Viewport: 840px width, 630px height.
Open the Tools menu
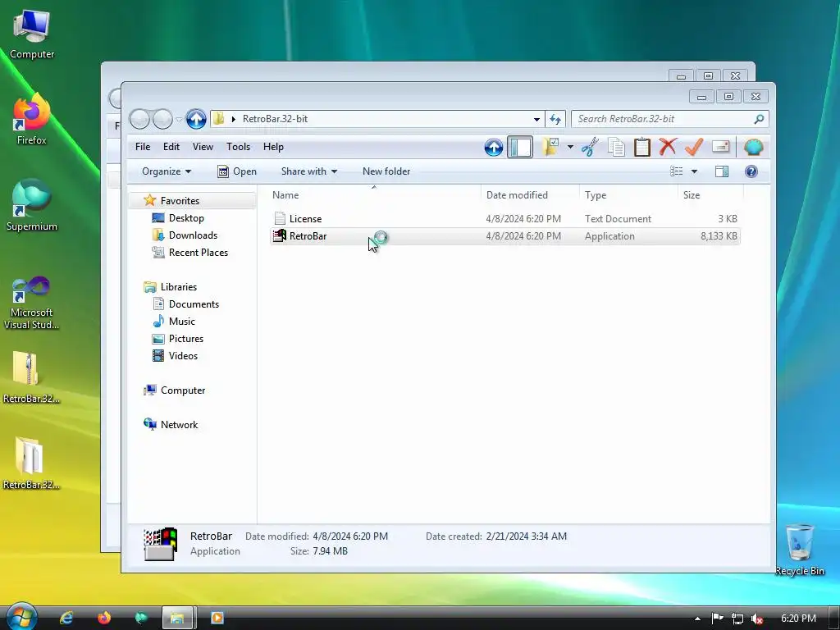239,147
